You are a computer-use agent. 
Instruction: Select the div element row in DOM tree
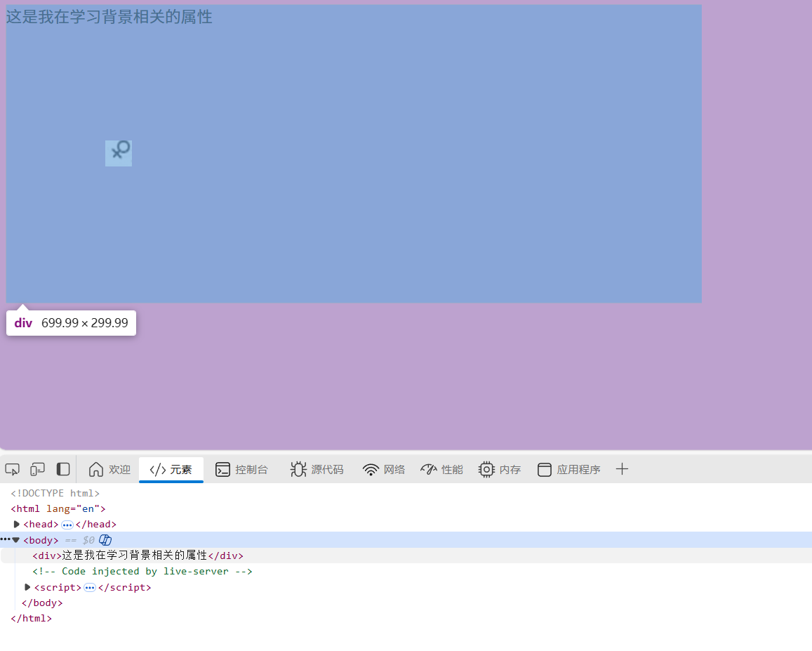click(406, 555)
